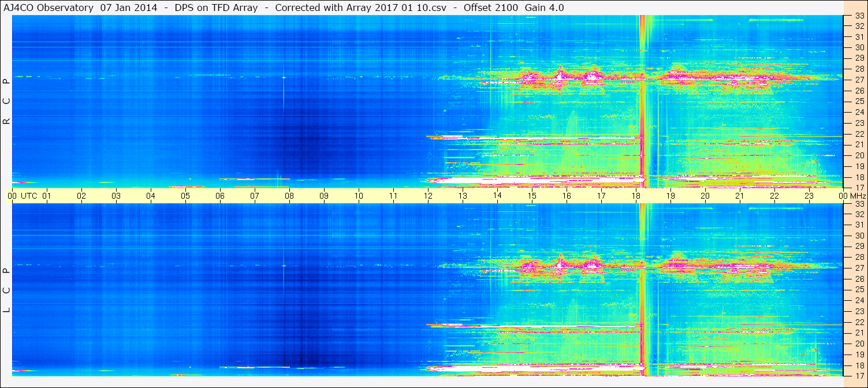This screenshot has height=388, width=868.
Task: Click the 05 hour mark on time axis
Action: point(185,196)
